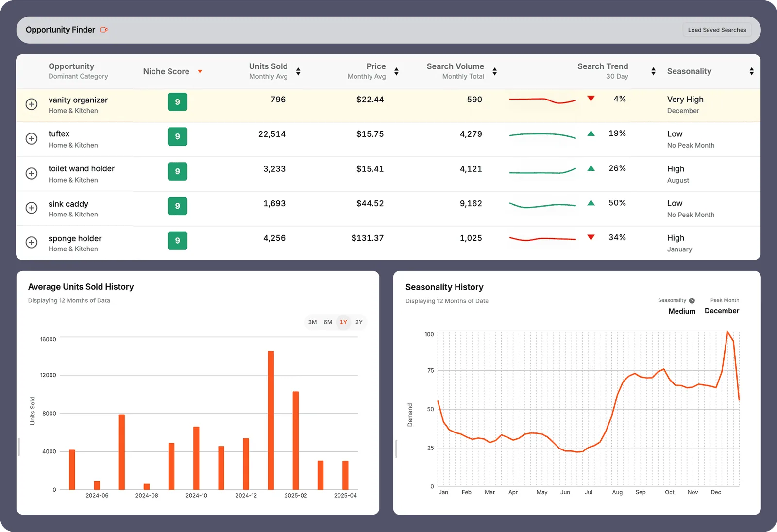Click the 'sink caddy' opportunity name
This screenshot has width=777, height=532.
click(68, 204)
